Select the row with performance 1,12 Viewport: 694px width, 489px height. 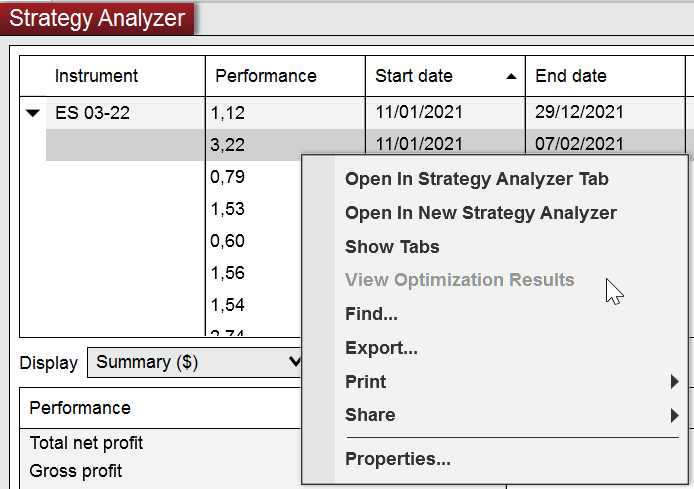click(x=229, y=113)
